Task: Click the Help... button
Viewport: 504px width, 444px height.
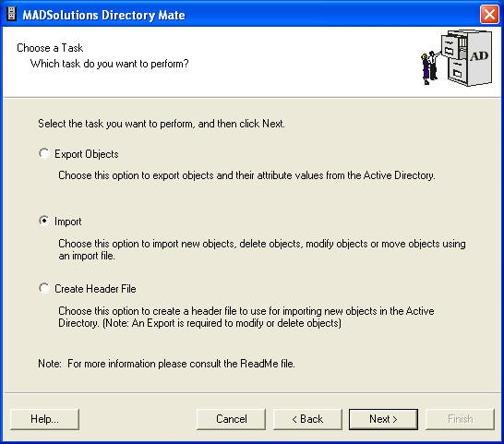Action: coord(44,419)
